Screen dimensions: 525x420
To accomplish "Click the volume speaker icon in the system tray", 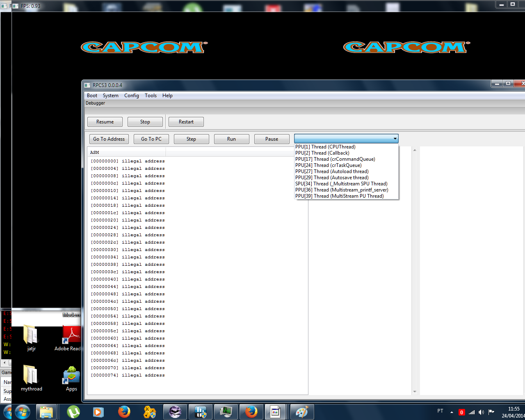I will click(x=481, y=412).
